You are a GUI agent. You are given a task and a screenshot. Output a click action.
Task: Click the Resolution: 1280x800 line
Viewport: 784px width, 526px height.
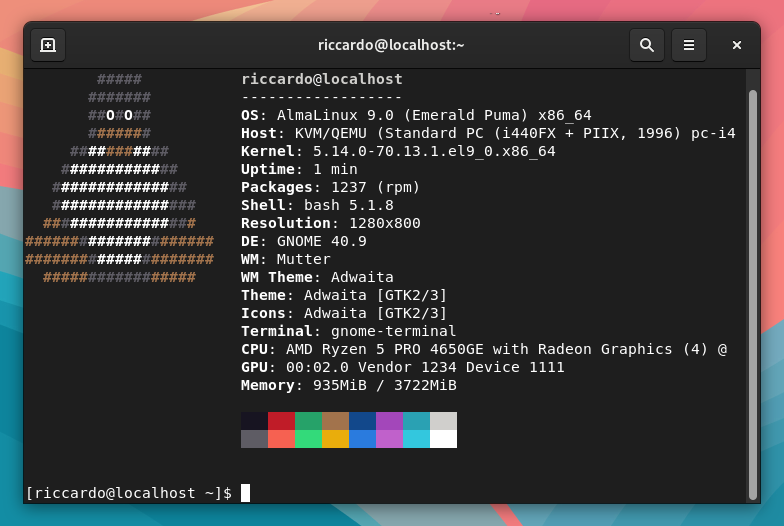tap(330, 224)
